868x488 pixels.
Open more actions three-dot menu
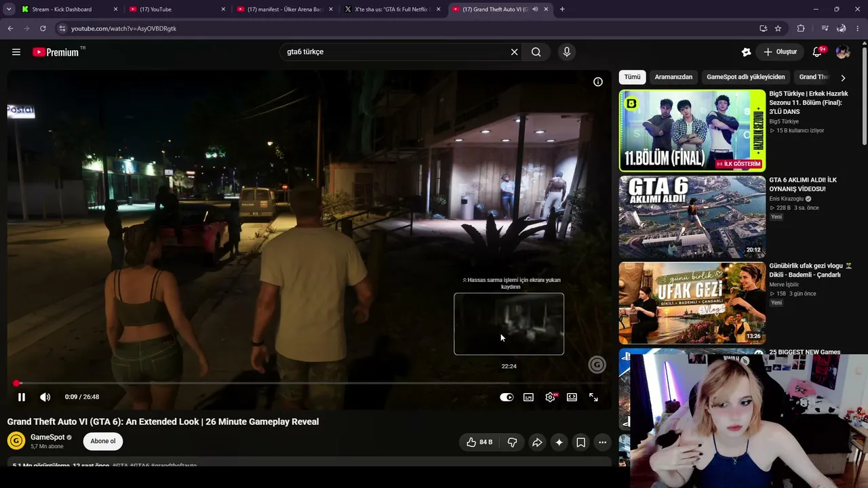[x=602, y=443]
